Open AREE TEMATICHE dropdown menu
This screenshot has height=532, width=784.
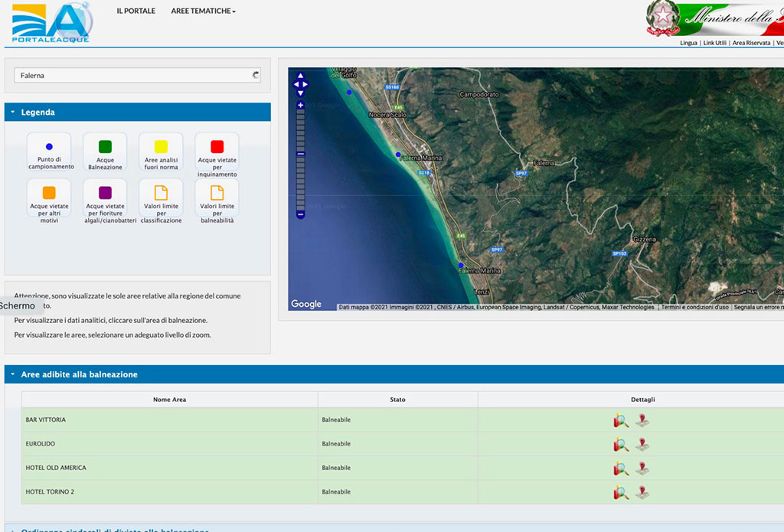pos(203,11)
